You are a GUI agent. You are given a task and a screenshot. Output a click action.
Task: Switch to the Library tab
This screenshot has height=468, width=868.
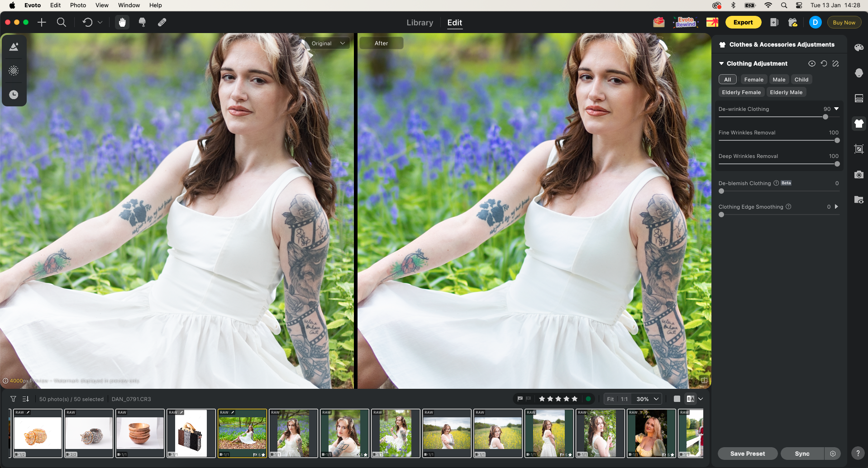pos(419,23)
